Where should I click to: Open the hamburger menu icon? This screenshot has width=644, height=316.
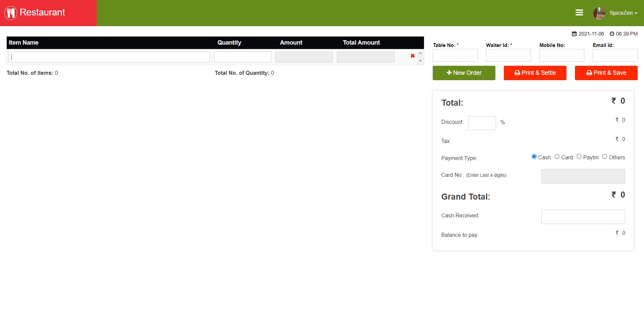[x=579, y=13]
